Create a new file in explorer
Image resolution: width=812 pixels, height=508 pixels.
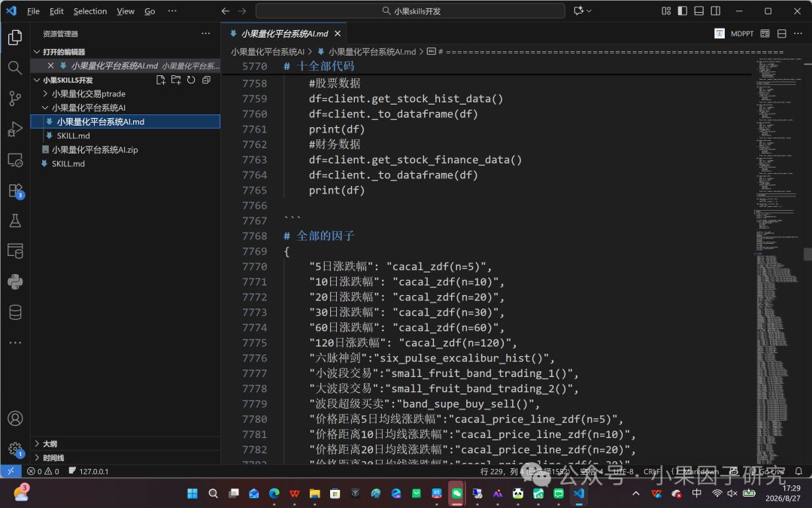pyautogui.click(x=161, y=80)
